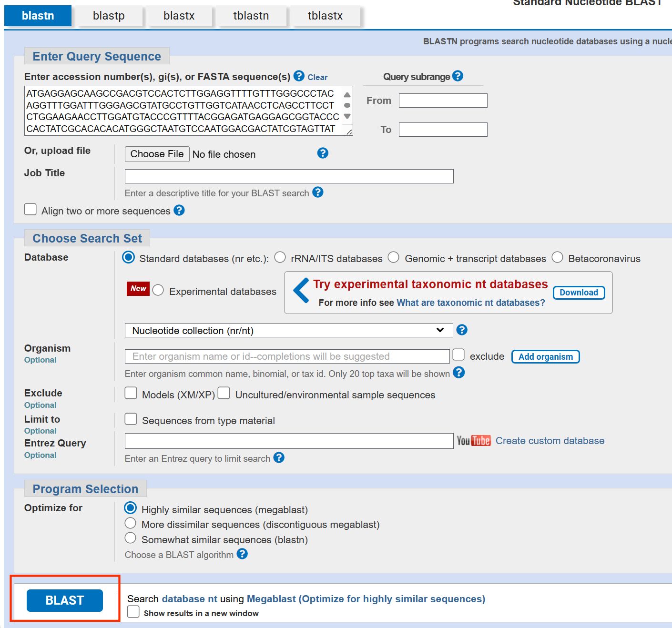
Task: Click help icon next to file upload
Action: tap(323, 153)
